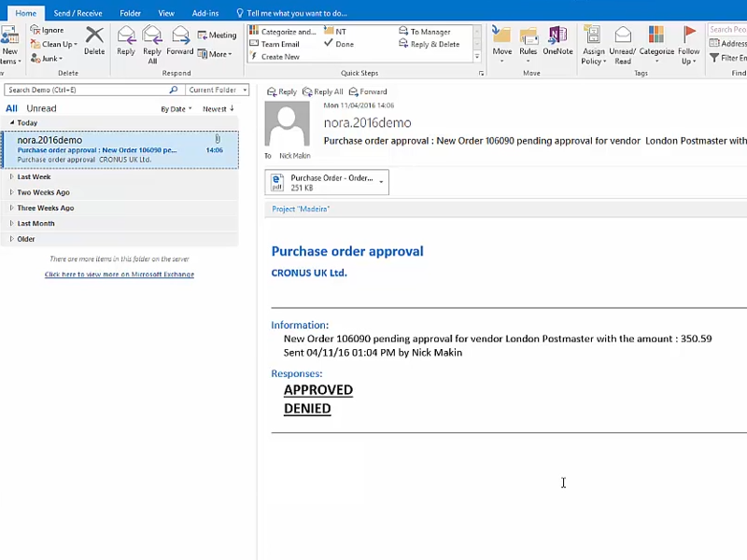
Task: Run the Reply & Delete quick step
Action: pyautogui.click(x=430, y=44)
